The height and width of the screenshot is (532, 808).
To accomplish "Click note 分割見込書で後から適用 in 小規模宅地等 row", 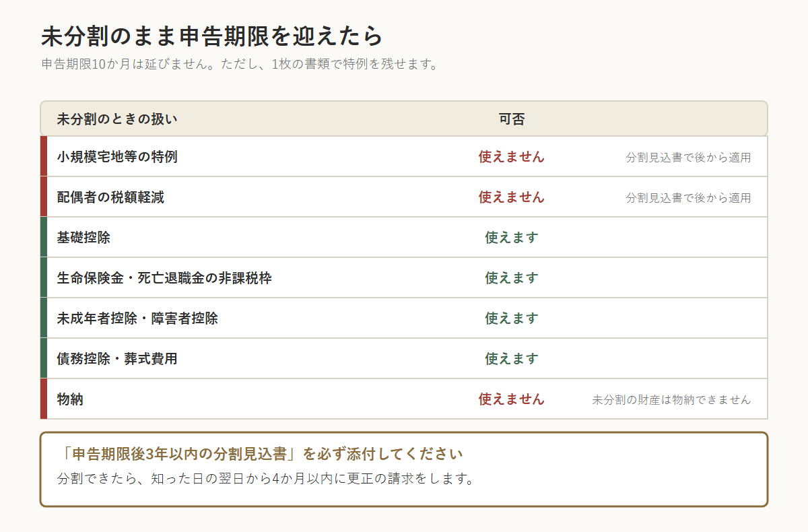I will 688,158.
